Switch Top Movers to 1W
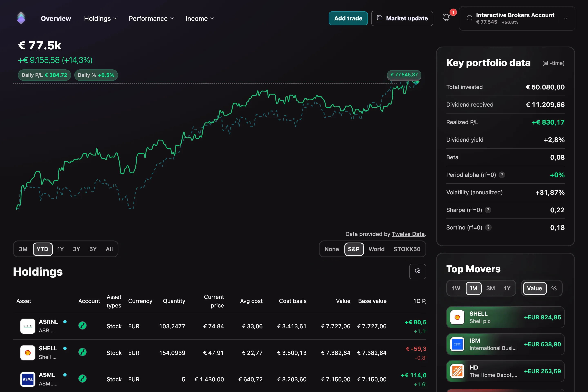This screenshot has height=392, width=588. (456, 288)
